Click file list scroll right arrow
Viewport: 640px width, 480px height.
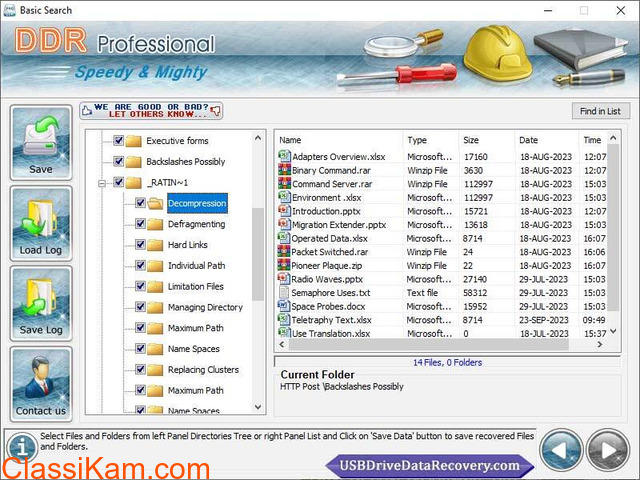tap(600, 344)
